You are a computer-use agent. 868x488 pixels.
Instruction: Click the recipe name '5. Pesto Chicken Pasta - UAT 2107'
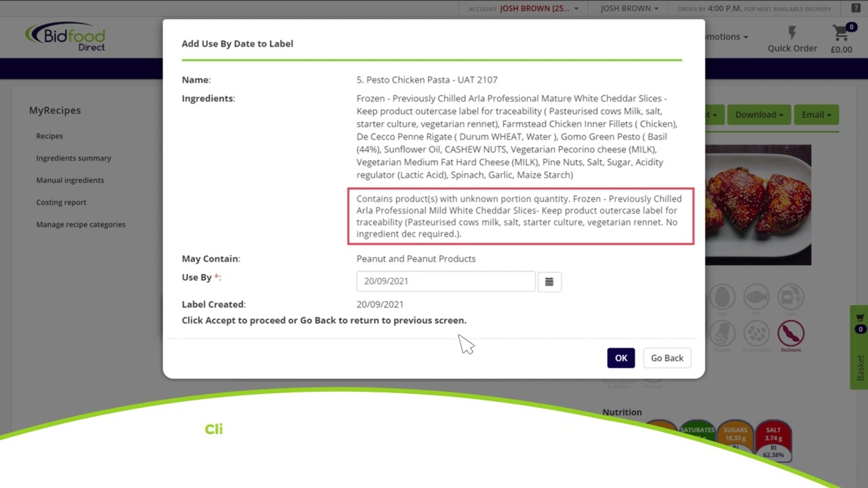click(427, 80)
